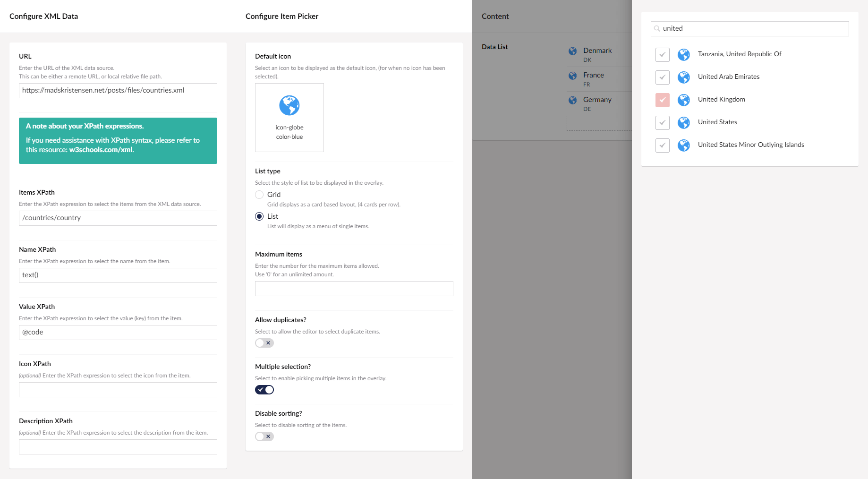Click the Germany globe icon in Data List
The width and height of the screenshot is (868, 479).
[573, 100]
